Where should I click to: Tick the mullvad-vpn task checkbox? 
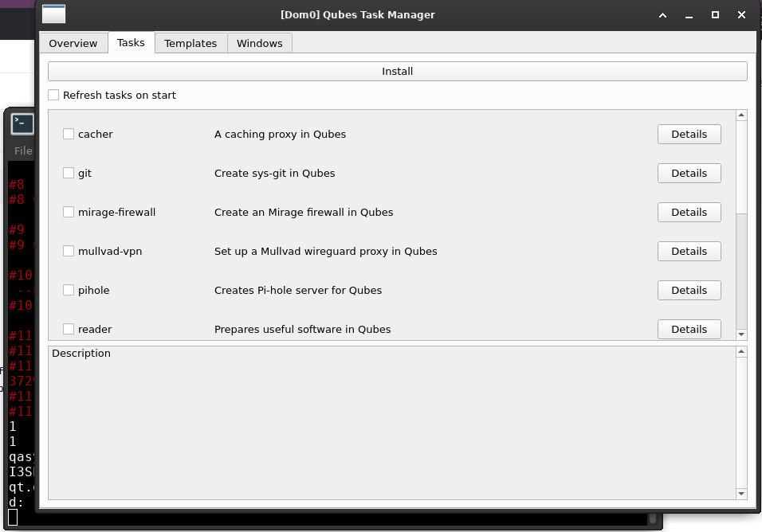(x=69, y=251)
